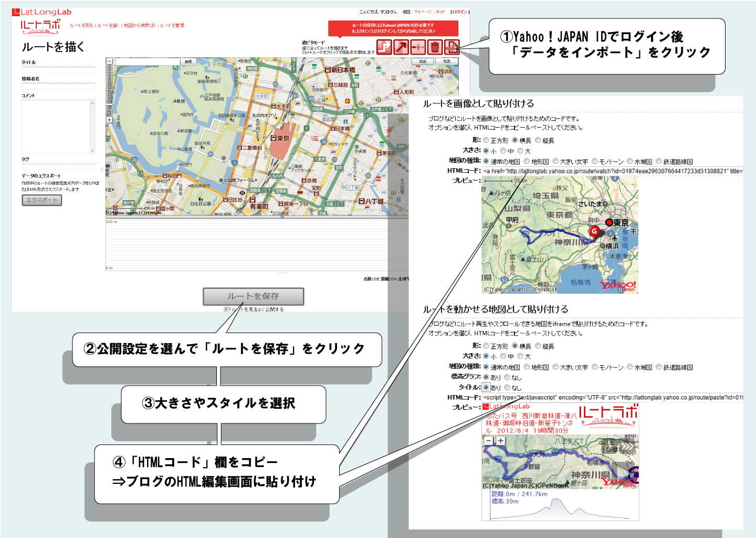Image resolution: width=756 pixels, height=538 pixels.
Task: Click the タグ input field
Action: [58, 167]
